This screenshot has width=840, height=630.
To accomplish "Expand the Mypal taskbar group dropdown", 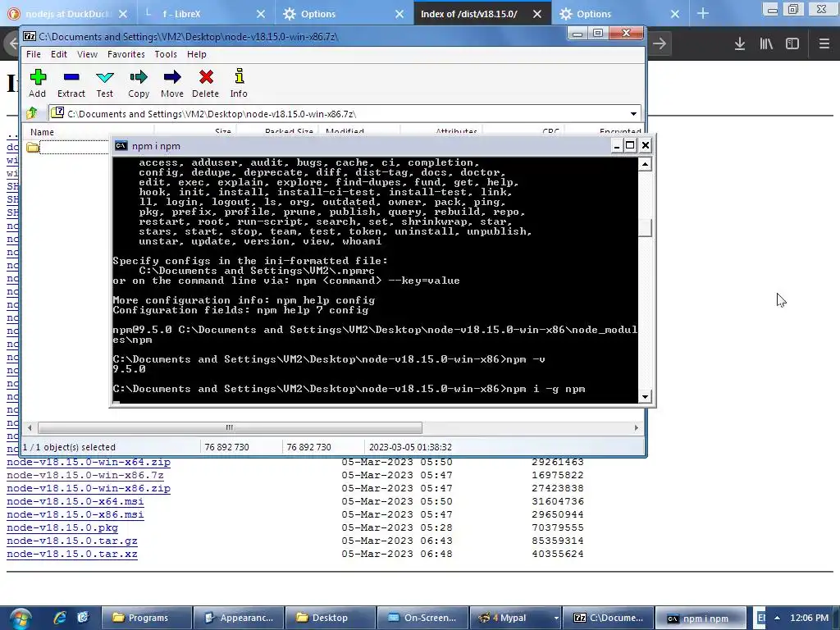I will click(556, 618).
